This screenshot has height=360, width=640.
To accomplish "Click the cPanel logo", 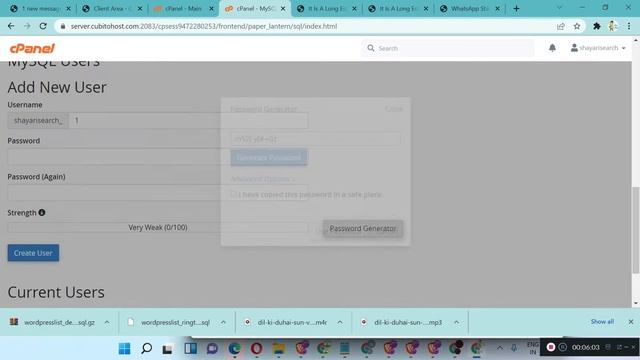I will [32, 48].
